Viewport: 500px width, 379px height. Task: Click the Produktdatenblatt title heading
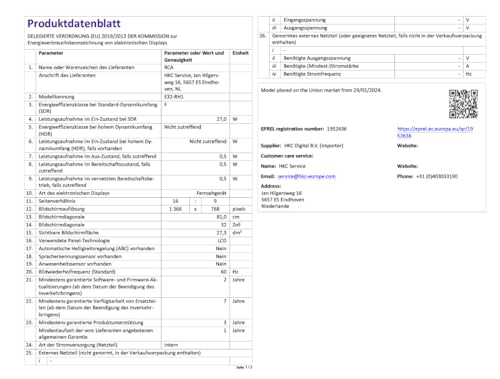[x=74, y=24]
